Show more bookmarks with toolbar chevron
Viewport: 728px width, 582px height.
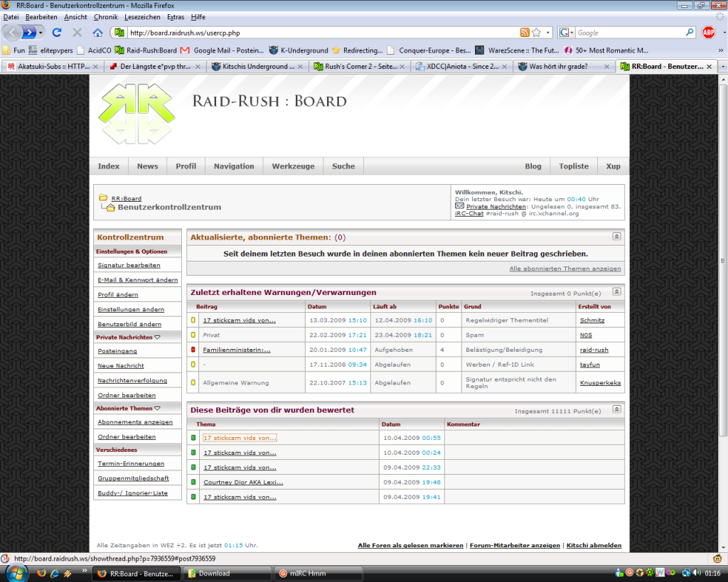pyautogui.click(x=721, y=50)
